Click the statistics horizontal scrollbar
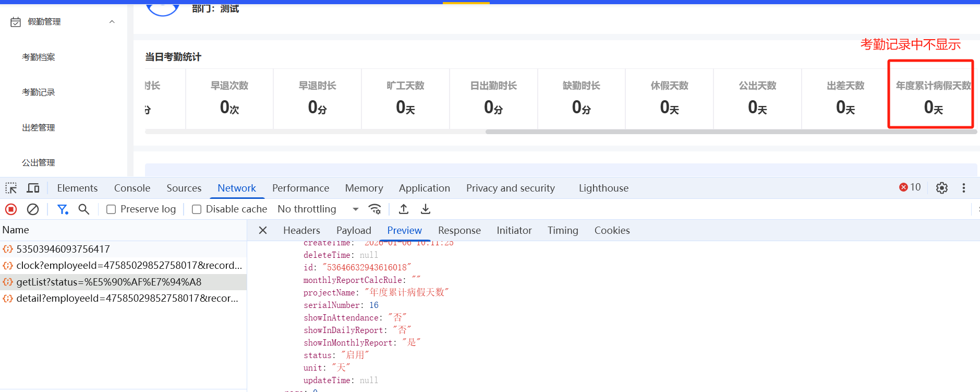 pyautogui.click(x=730, y=132)
